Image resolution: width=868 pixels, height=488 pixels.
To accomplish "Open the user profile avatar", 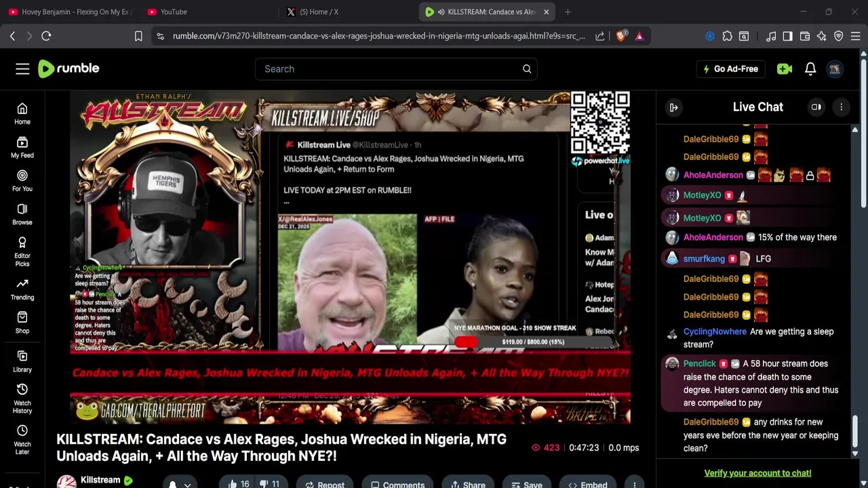I will click(835, 68).
